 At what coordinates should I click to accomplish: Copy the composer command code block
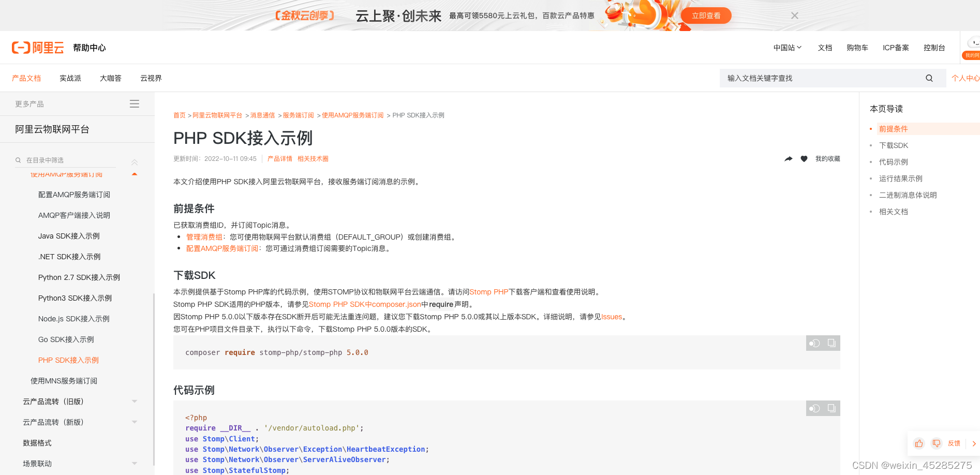[831, 343]
